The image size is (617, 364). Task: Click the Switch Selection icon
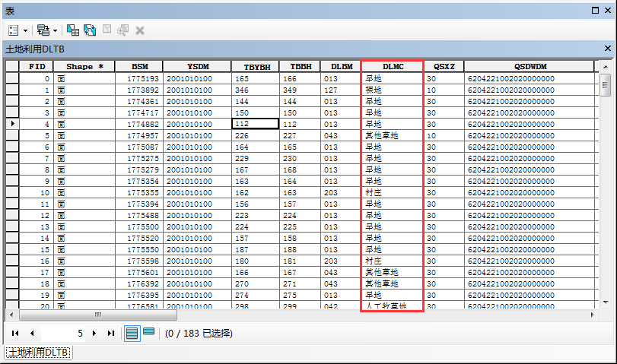[90, 30]
